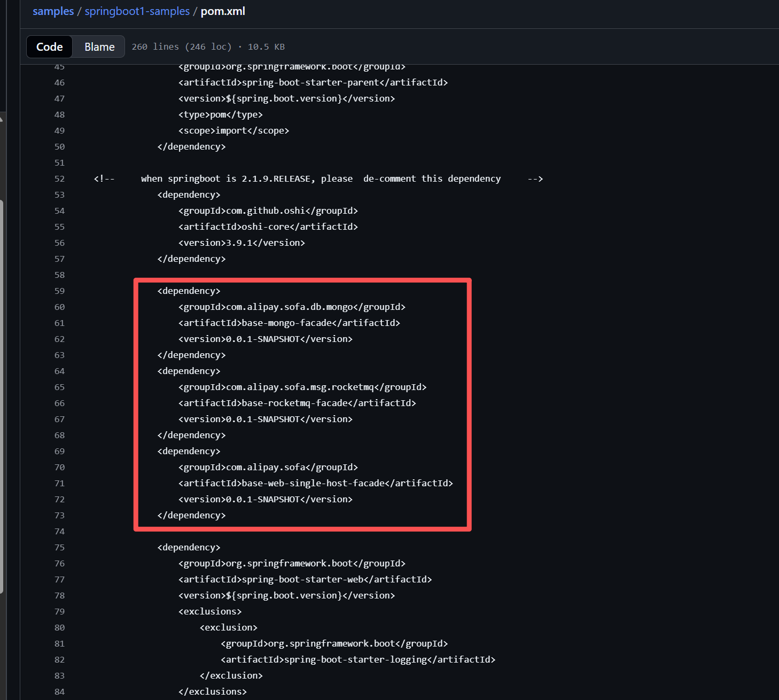Select line number 59
The image size is (779, 700).
(59, 291)
